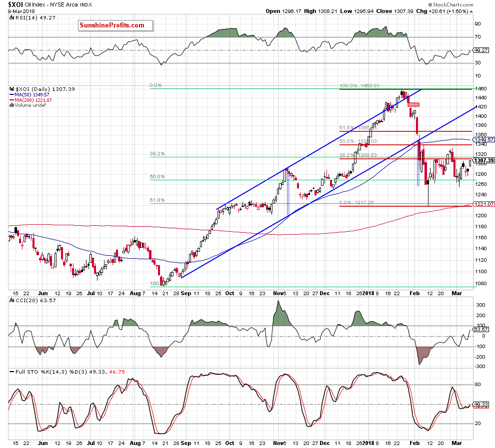This screenshot has height=448, width=495.
Task: Click the 2018 label on the price-panel axis
Action: (368, 293)
